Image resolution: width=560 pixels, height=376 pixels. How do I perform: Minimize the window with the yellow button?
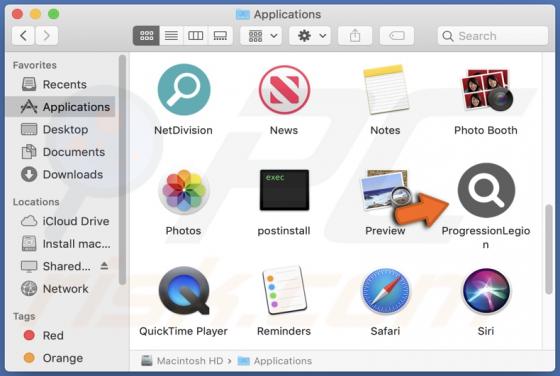pos(35,14)
